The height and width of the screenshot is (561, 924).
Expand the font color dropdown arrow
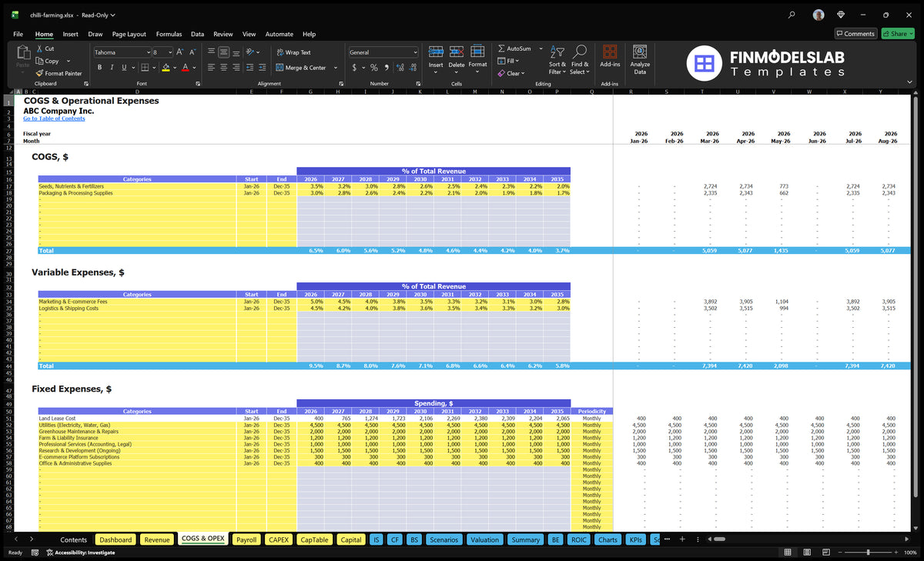(194, 68)
